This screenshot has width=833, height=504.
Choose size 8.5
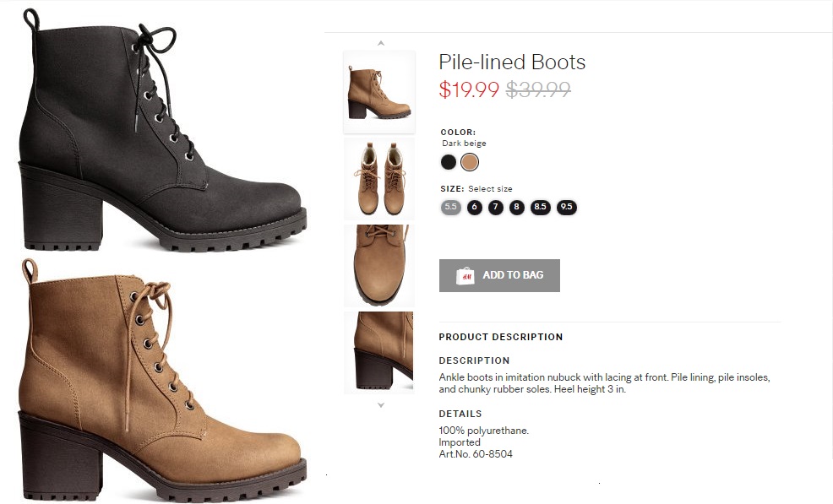pos(541,207)
